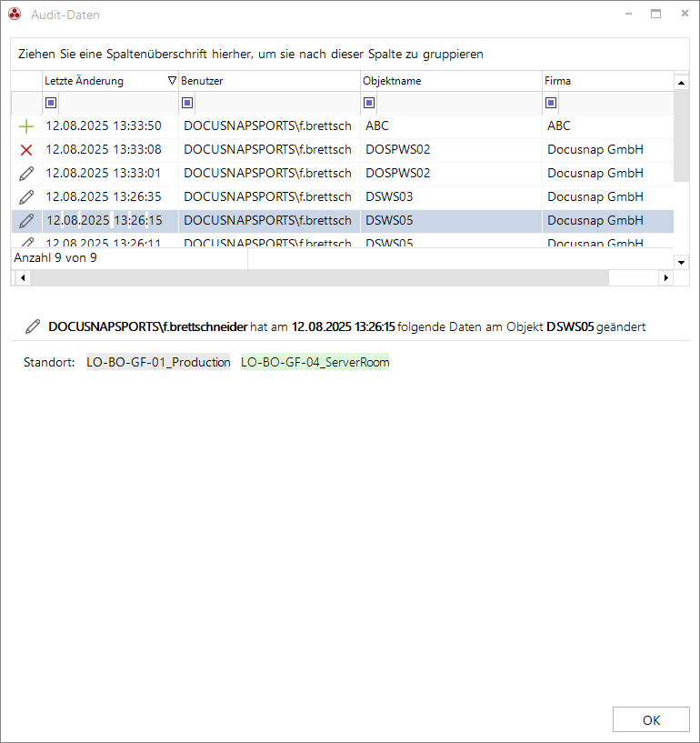Select Objektname 'DOSPWS02' in the 13:33:01 row
The image size is (700, 743).
[x=451, y=174]
